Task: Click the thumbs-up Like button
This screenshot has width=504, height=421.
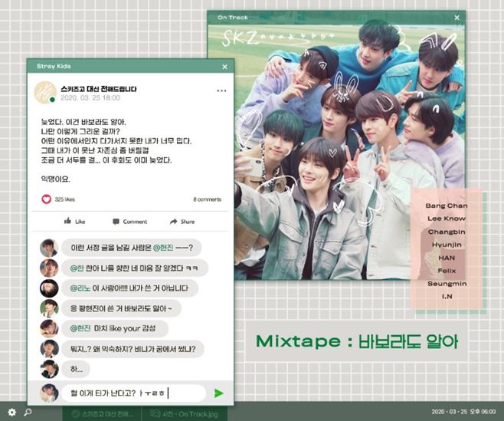Action: [75, 221]
